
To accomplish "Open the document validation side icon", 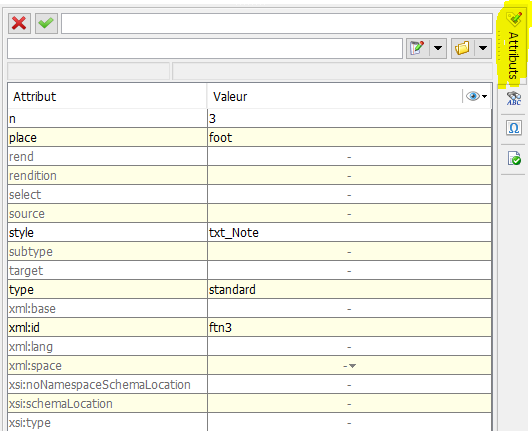I will point(514,158).
